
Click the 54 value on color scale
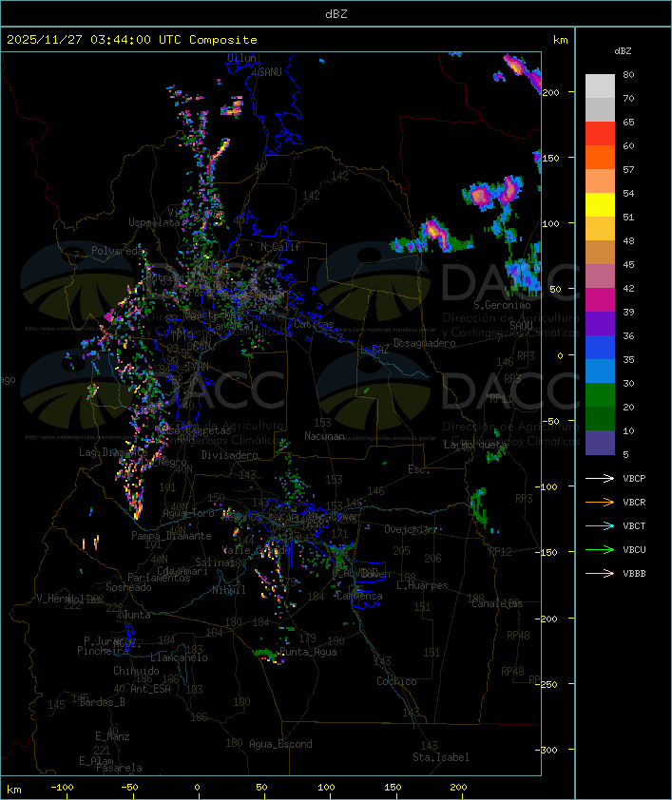tap(628, 194)
